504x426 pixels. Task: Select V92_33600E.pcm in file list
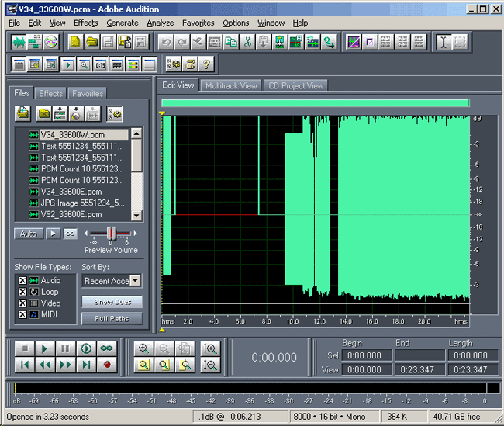[x=71, y=214]
